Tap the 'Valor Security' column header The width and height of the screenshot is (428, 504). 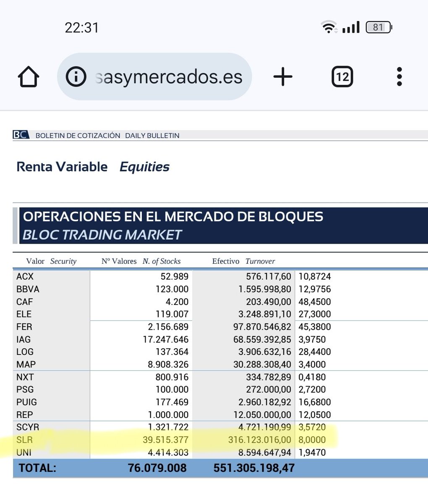(51, 261)
